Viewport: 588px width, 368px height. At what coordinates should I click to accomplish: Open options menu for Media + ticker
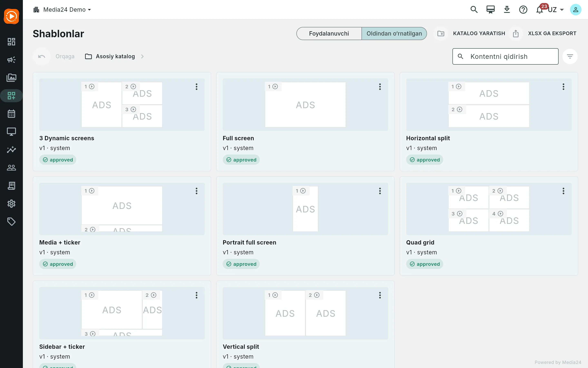coord(197,191)
